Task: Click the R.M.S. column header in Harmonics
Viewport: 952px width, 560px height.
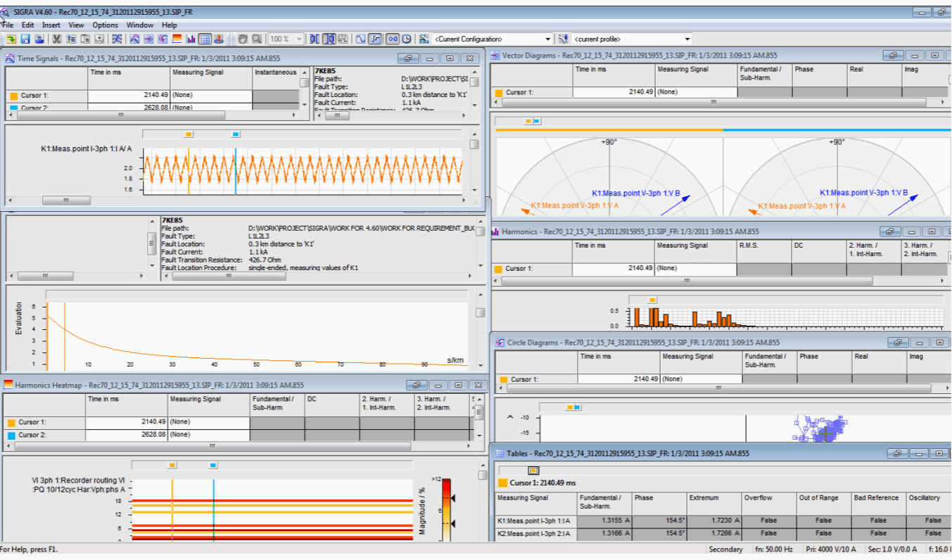Action: point(764,251)
